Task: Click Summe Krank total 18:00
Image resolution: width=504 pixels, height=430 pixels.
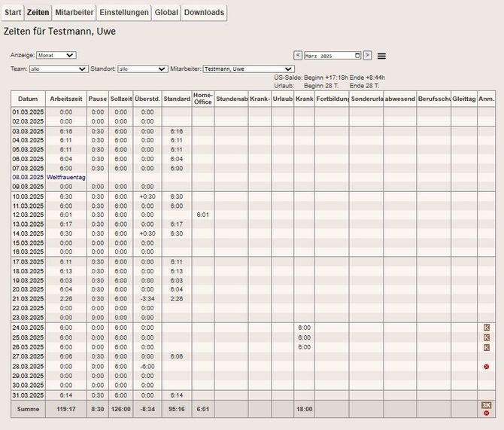Action: (x=304, y=409)
